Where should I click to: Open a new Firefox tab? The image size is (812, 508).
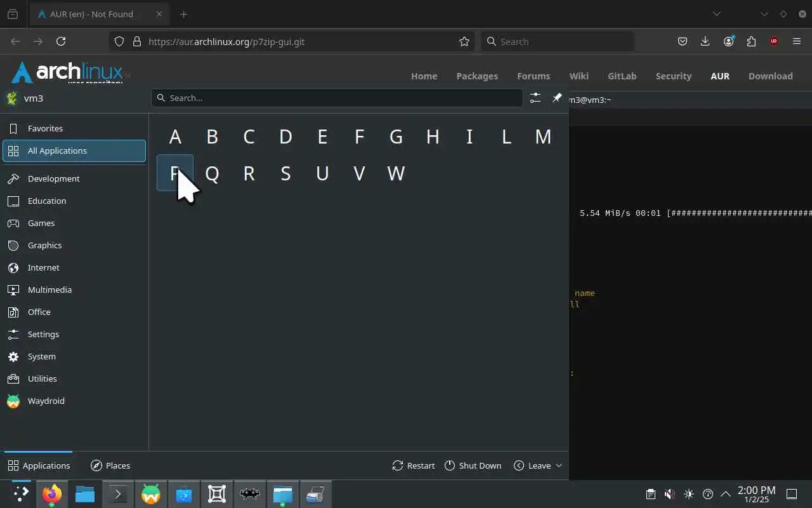coord(183,14)
